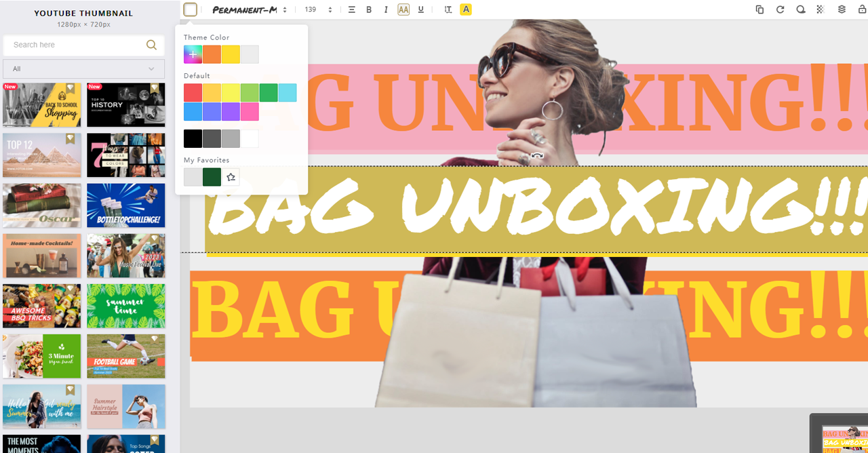Choose Football Game template
The image size is (868, 453).
pos(126,356)
